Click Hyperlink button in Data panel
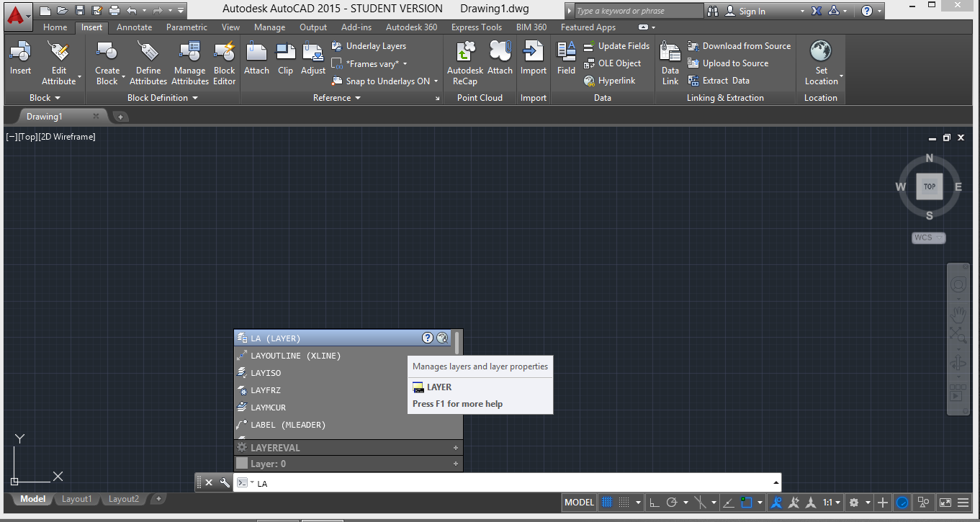This screenshot has width=980, height=522. coord(610,81)
